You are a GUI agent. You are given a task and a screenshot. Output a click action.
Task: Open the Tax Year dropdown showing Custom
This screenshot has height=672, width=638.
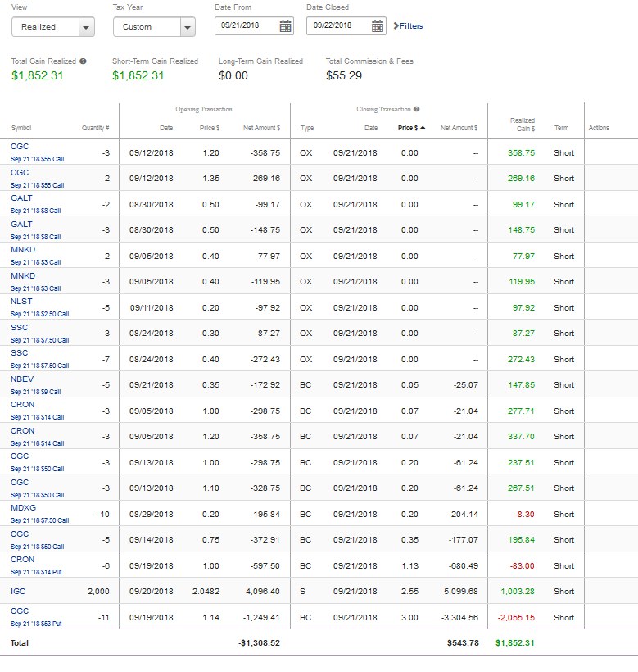[x=188, y=27]
